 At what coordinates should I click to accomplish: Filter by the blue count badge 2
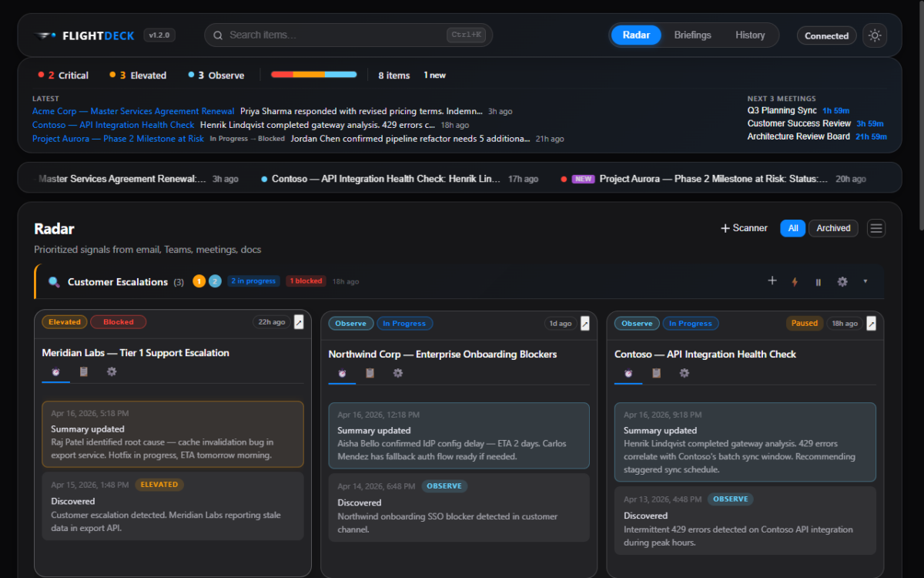pos(215,281)
